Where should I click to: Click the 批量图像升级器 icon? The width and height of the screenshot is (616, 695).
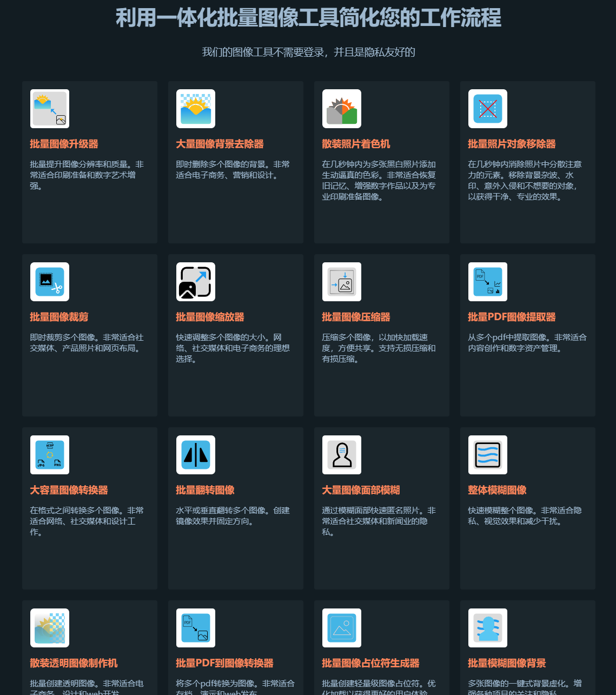tap(50, 109)
